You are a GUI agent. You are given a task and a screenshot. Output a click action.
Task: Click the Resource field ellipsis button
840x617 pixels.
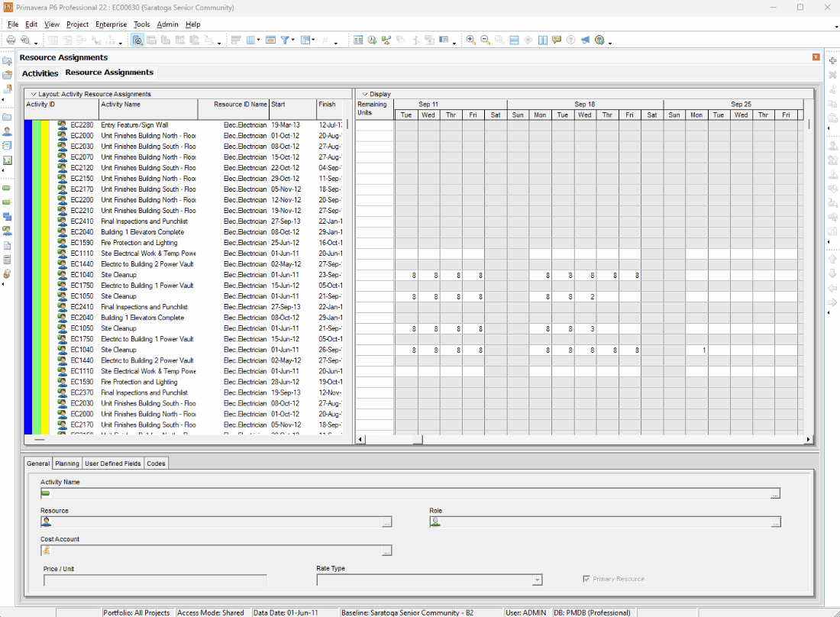pyautogui.click(x=387, y=522)
